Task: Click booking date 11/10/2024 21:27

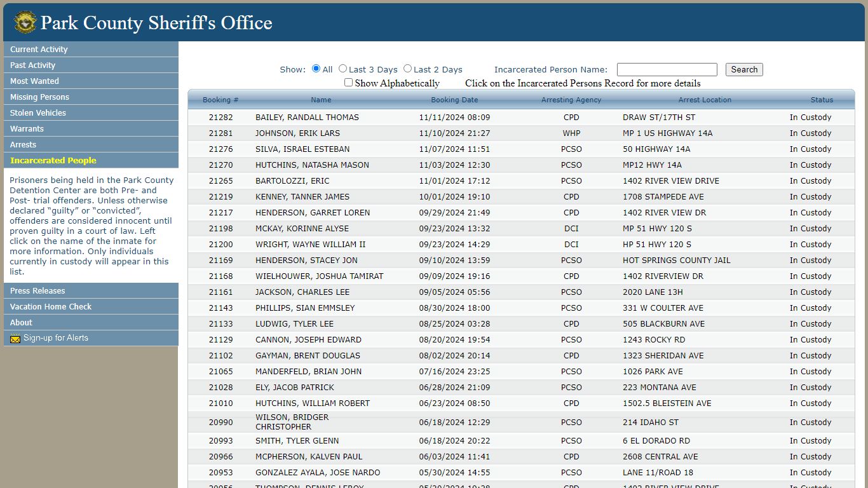Action: (454, 133)
